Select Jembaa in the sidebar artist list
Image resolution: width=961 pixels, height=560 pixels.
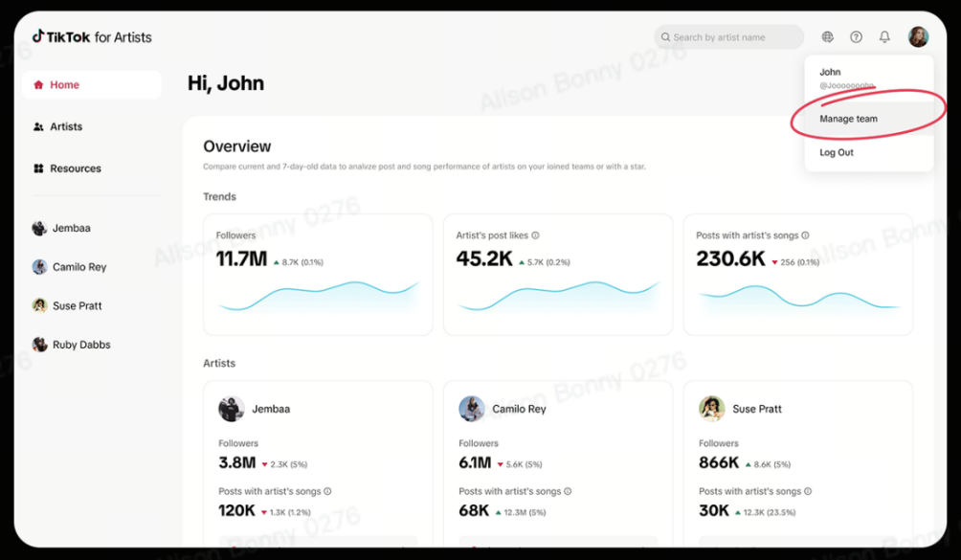(x=71, y=229)
